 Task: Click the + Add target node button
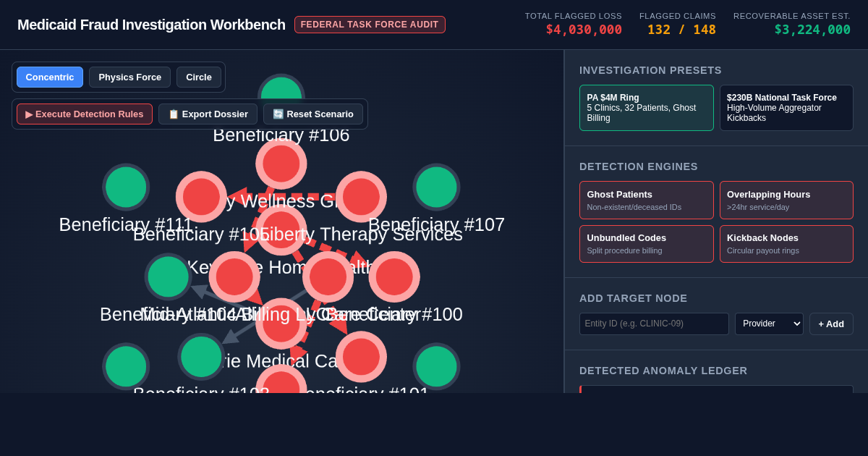[x=831, y=324]
